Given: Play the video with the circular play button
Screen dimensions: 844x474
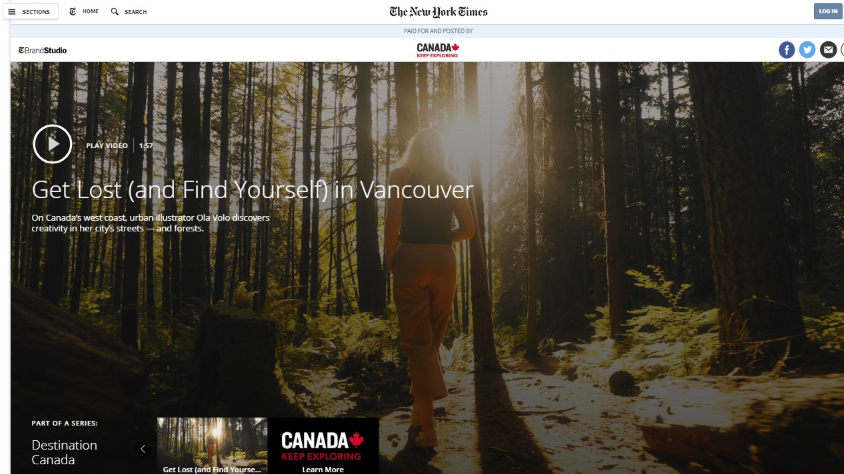Looking at the screenshot, I should (x=52, y=144).
